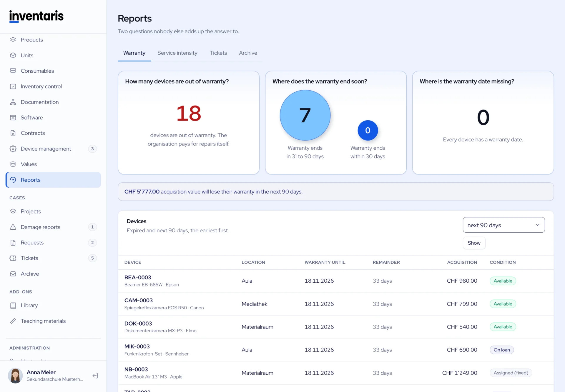Click the Assigned (fixed) condition badge
This screenshot has width=565, height=392.
tap(511, 373)
